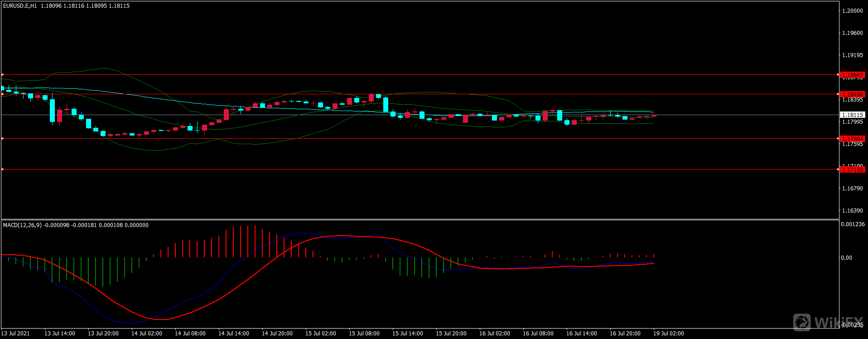Click the 0.001236 MACD scale value
Viewport: 868px width, 339px height.
(x=853, y=224)
